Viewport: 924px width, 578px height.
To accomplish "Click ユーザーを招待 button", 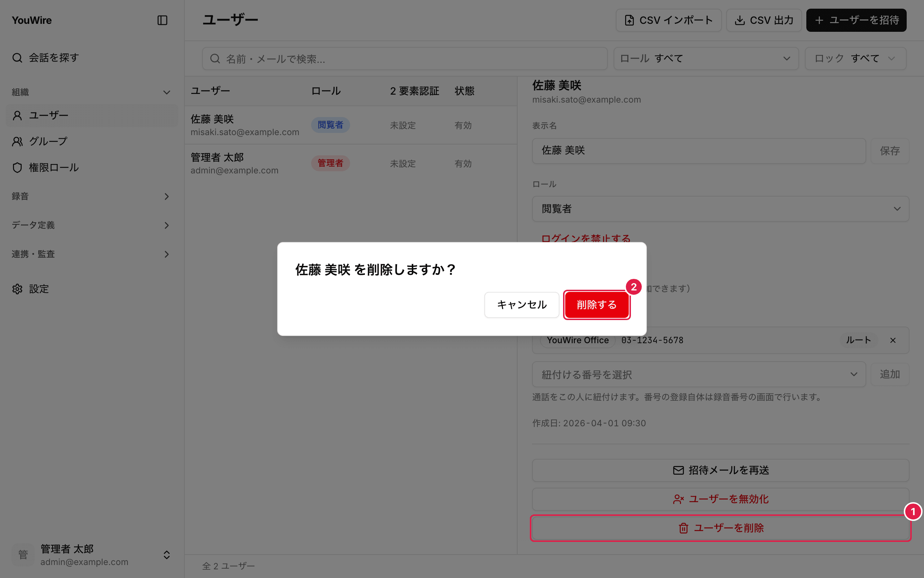I will (x=856, y=20).
